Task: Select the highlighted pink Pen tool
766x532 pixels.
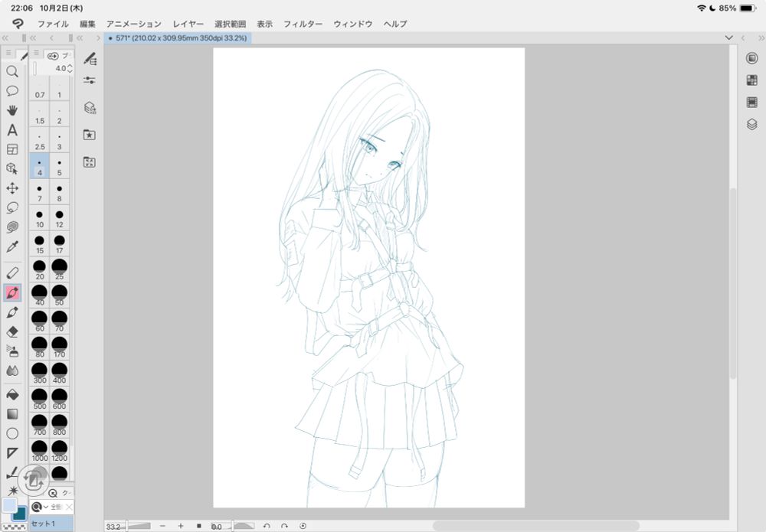Action: [12, 293]
